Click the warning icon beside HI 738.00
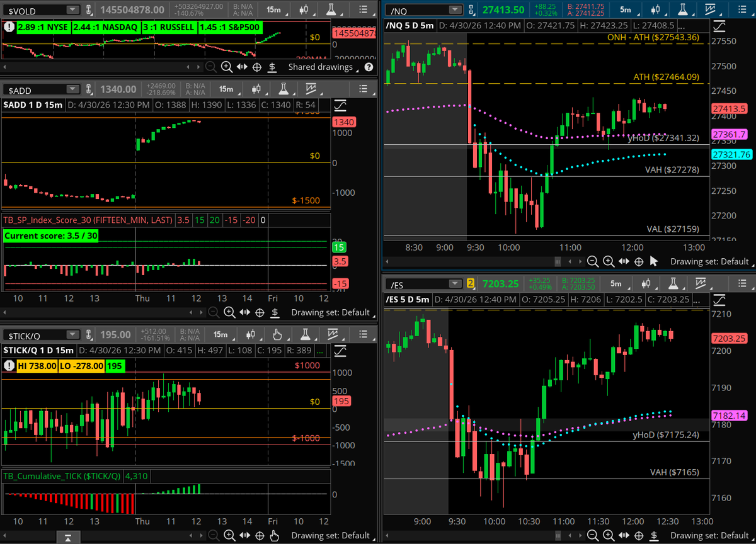 (x=9, y=365)
